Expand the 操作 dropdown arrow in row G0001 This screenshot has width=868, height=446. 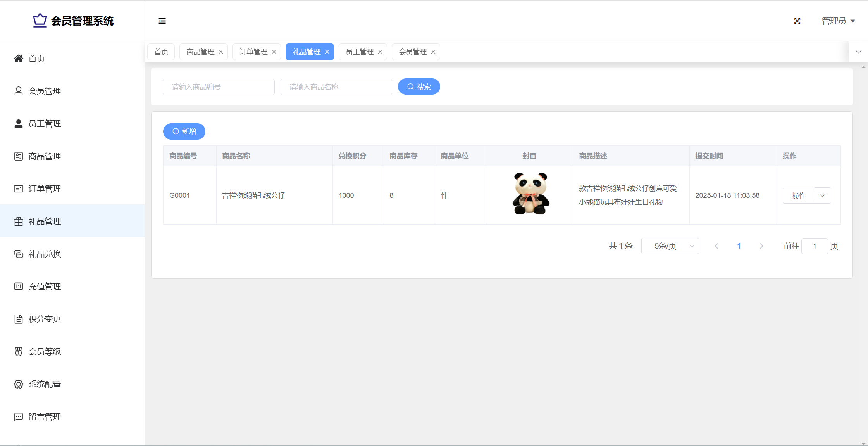point(822,195)
